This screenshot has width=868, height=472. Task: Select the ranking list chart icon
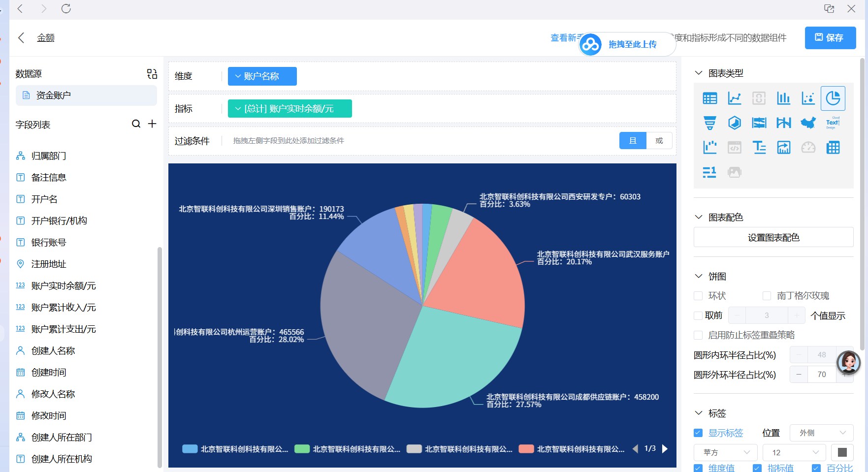pos(709,172)
